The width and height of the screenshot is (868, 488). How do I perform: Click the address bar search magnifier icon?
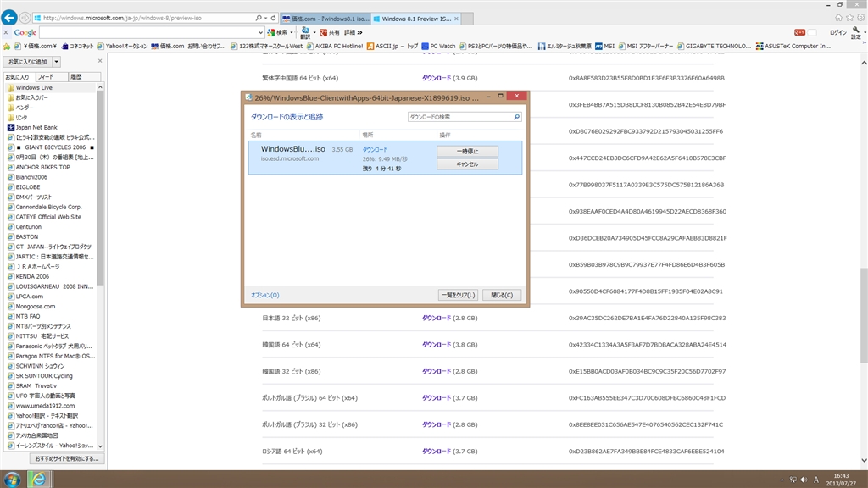[x=258, y=17]
